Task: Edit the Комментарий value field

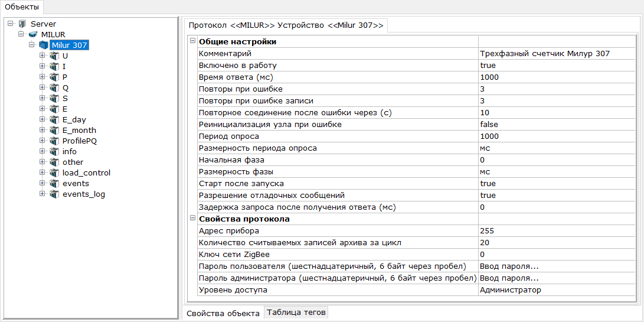Action: coord(556,54)
